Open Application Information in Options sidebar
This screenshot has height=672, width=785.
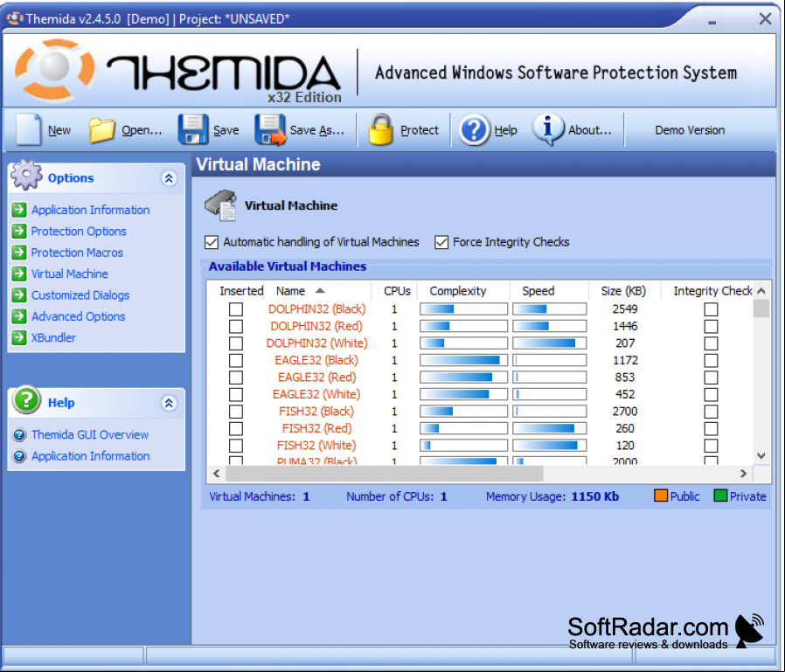[x=91, y=210]
